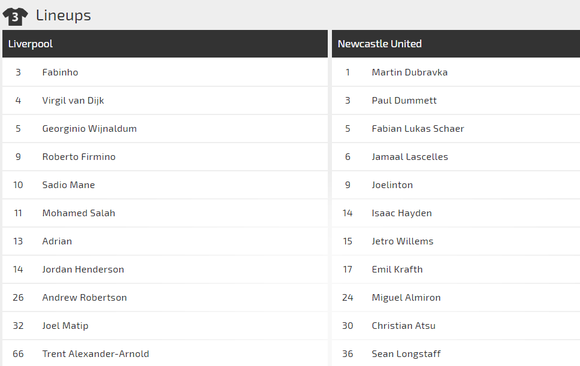This screenshot has width=580, height=366.
Task: Open Martin Dubravka player entry
Action: 409,72
